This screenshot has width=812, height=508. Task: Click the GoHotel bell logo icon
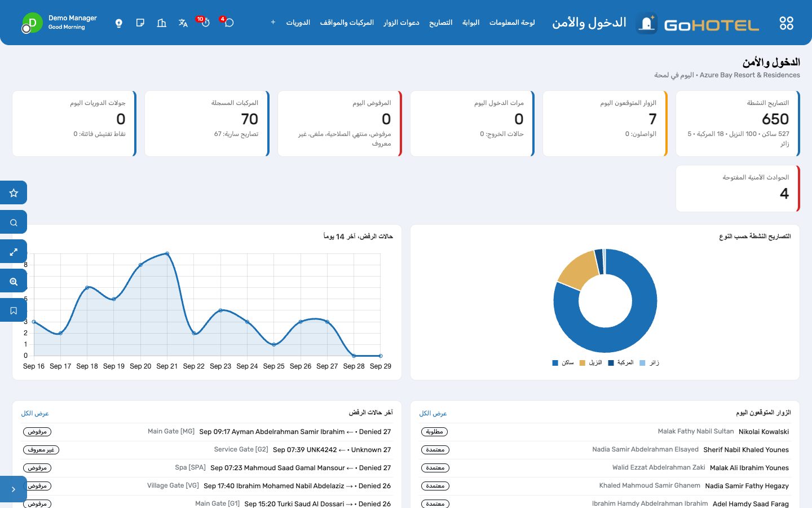(x=647, y=23)
